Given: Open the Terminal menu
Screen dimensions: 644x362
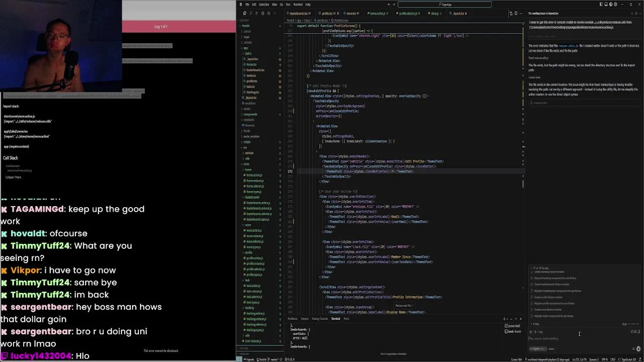Looking at the screenshot, I should point(298,5).
